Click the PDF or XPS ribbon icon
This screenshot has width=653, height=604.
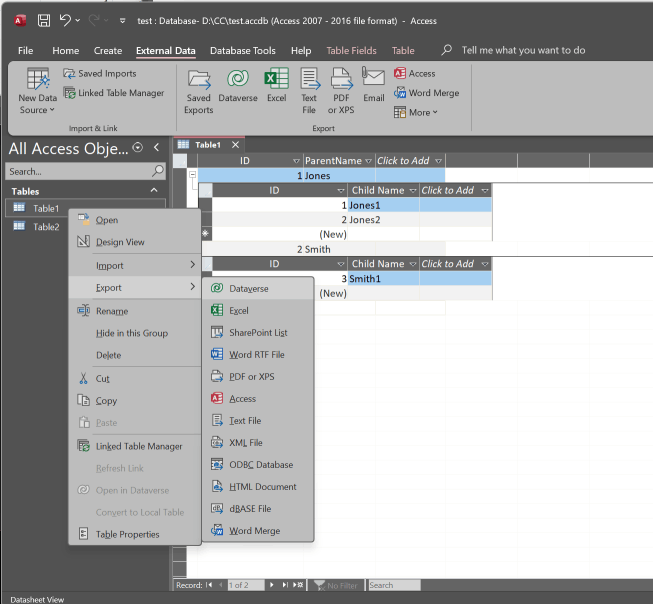tap(341, 92)
